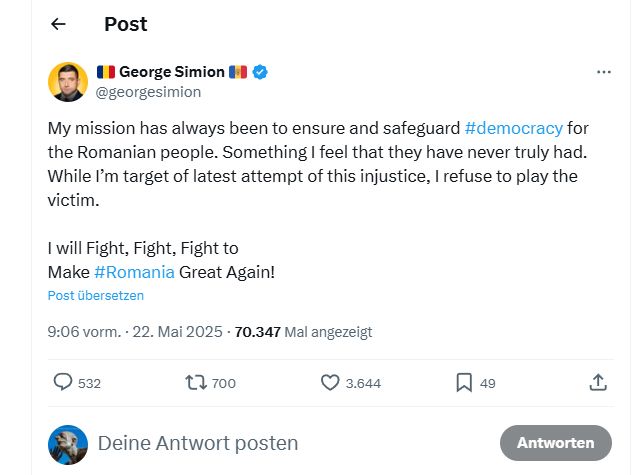Viewport: 639px width, 475px height.
Task: Click the back arrow icon
Action: pos(58,25)
